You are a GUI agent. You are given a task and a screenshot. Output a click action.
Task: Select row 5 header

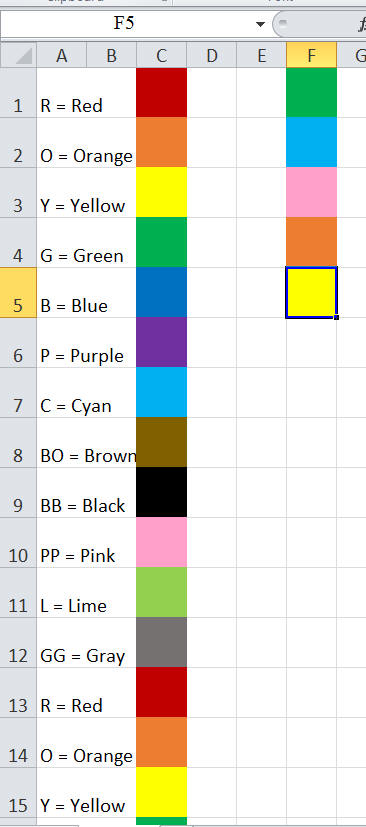[18, 292]
